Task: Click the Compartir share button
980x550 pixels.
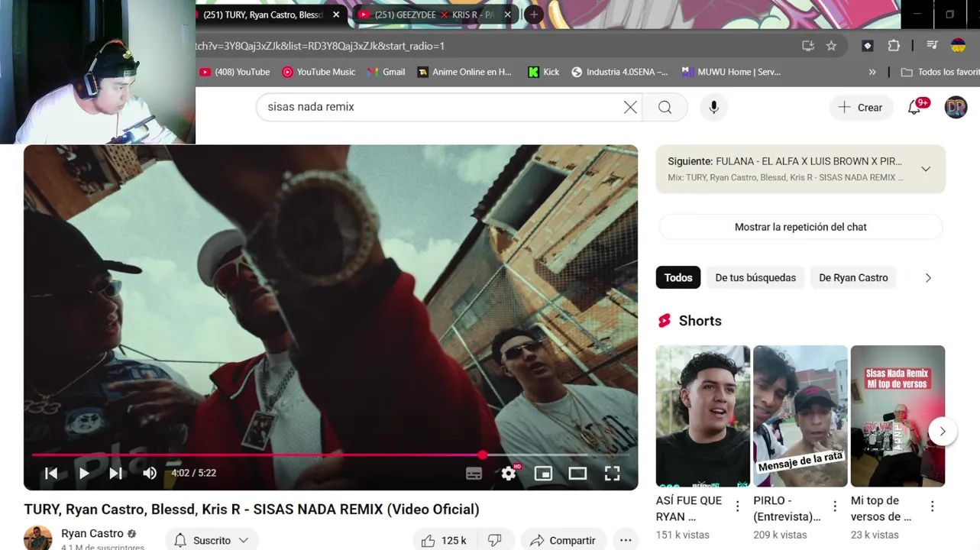Action: tap(563, 540)
